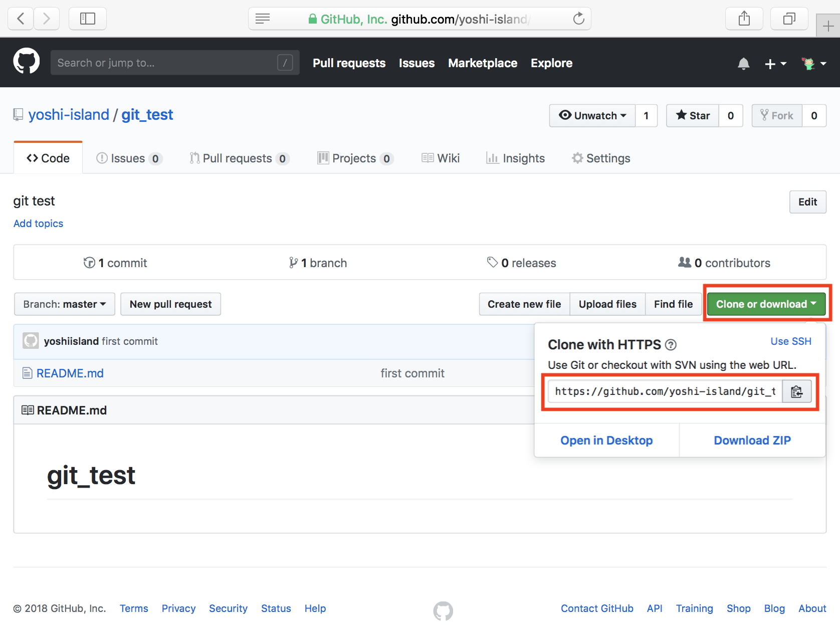Open Issues in top navigation
The height and width of the screenshot is (631, 840).
click(416, 63)
